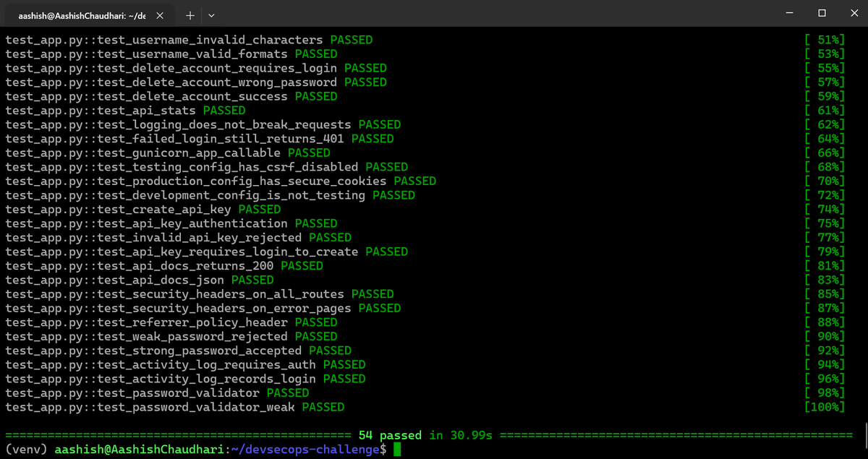Click the test_api_docs_json line
Image resolution: width=868 pixels, height=459 pixels.
140,280
